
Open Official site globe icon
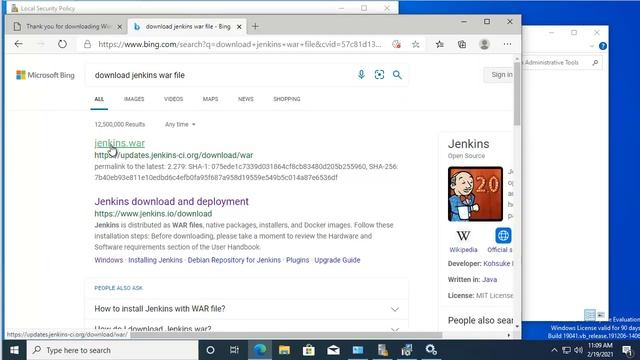pos(503,236)
